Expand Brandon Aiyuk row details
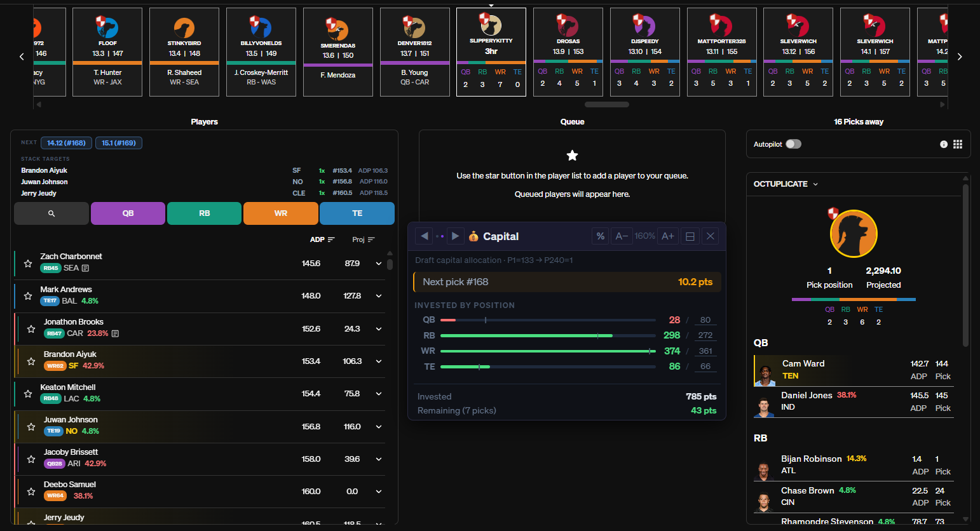This screenshot has width=980, height=531. tap(379, 361)
